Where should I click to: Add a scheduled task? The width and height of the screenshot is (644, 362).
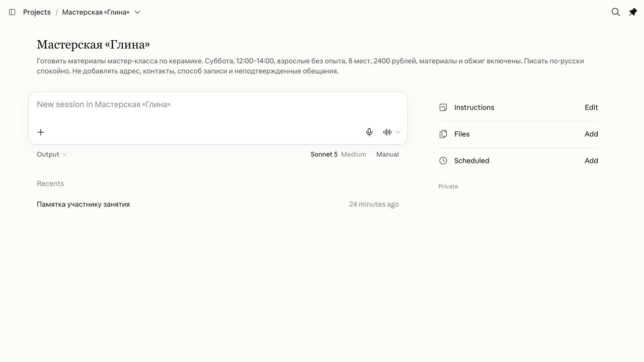pos(591,161)
